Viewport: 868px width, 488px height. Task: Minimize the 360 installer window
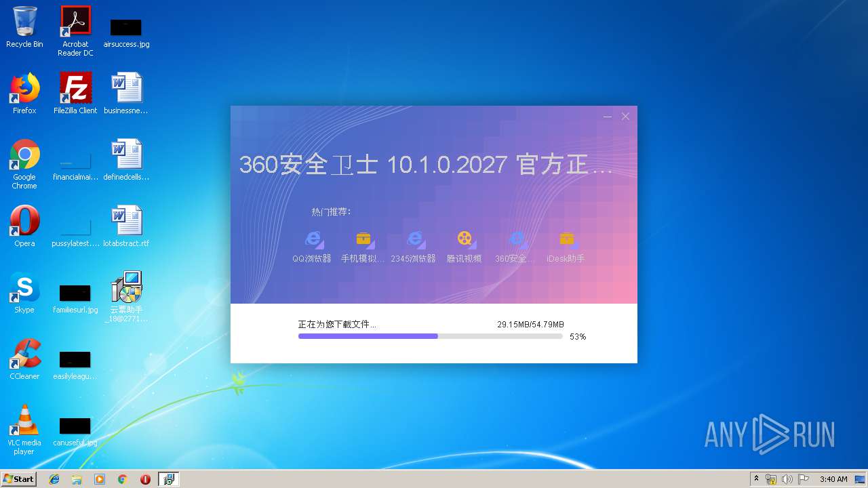(x=608, y=117)
